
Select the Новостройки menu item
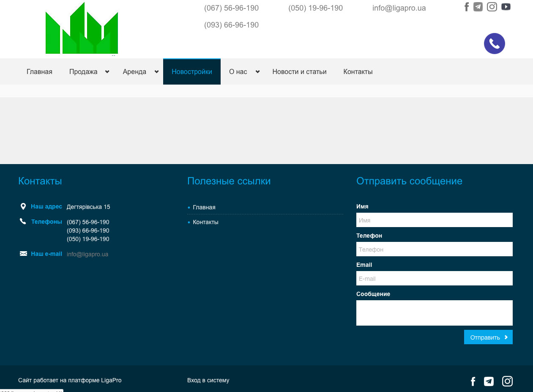pos(192,72)
